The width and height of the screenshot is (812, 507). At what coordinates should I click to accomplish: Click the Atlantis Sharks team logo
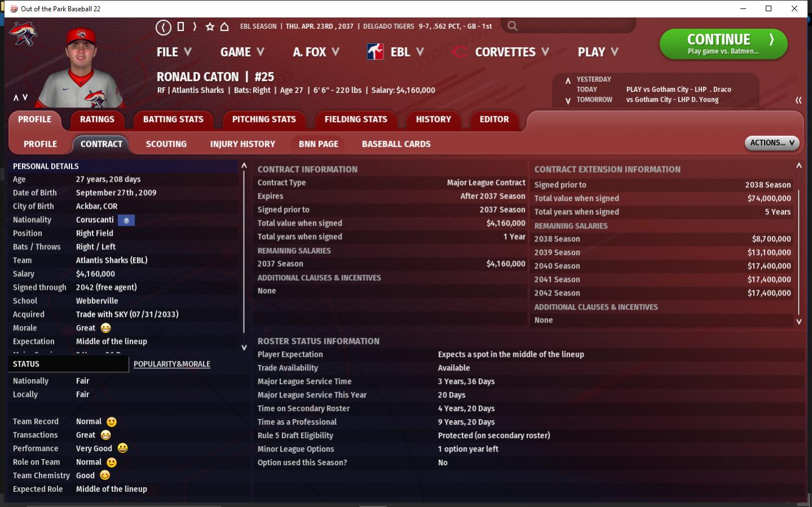(x=23, y=34)
